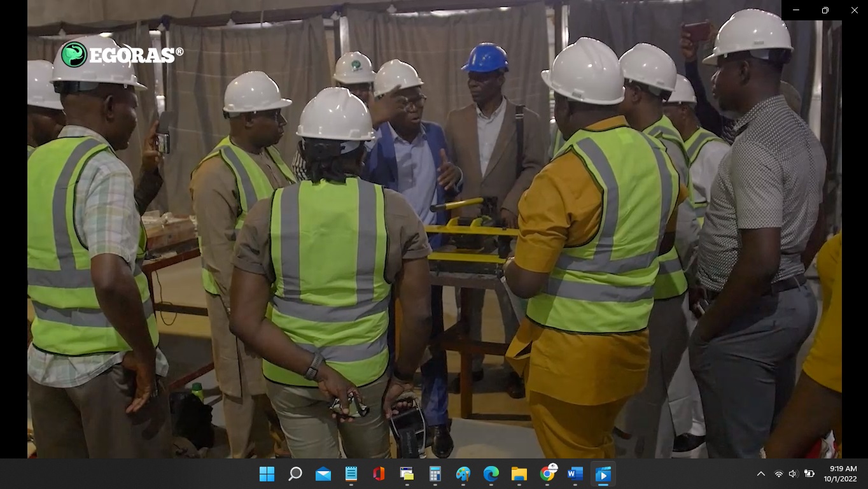The image size is (868, 489).
Task: Restore down the video player window
Action: (x=825, y=10)
